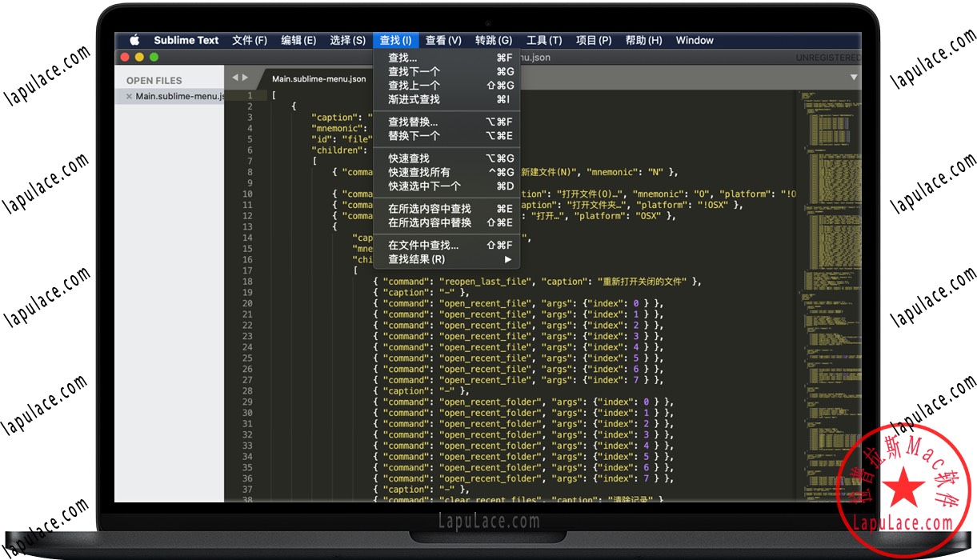This screenshot has width=977, height=560.
Task: Switch to the Main.sublime-menu.json tab
Action: click(x=318, y=79)
